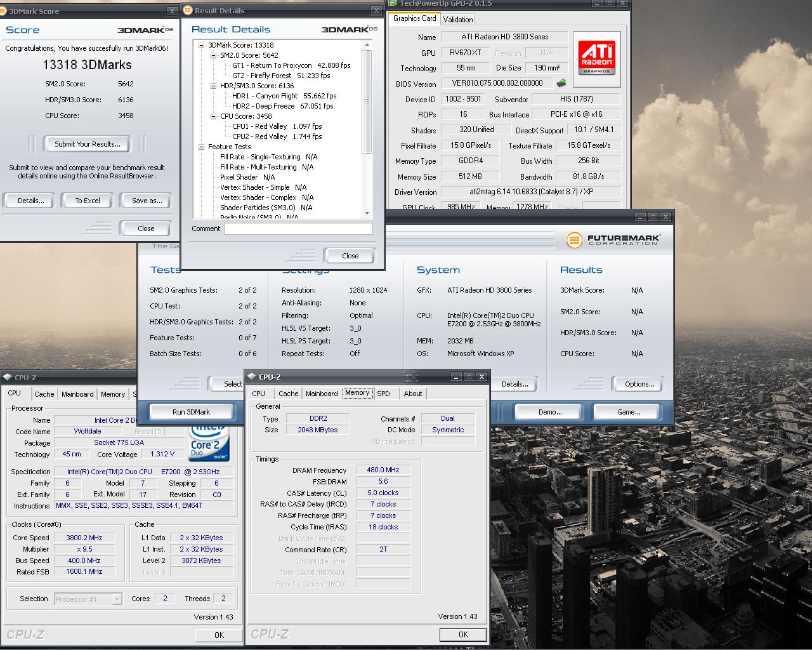
Task: Click the Result Details window title icon
Action: click(188, 10)
